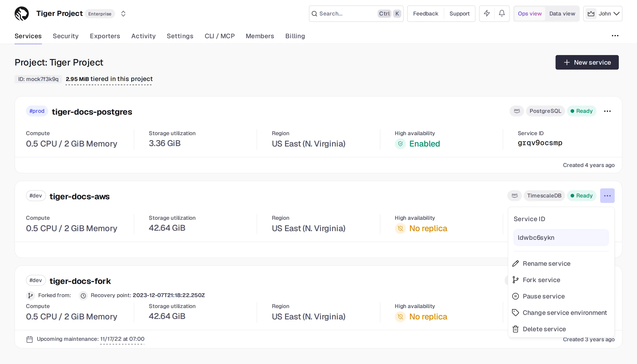Select the Security tab

click(x=66, y=36)
